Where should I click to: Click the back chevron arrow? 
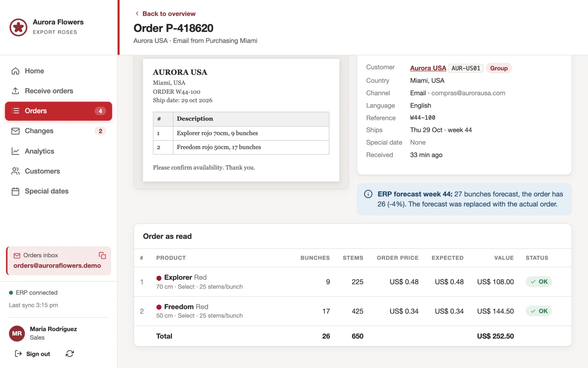pyautogui.click(x=137, y=14)
